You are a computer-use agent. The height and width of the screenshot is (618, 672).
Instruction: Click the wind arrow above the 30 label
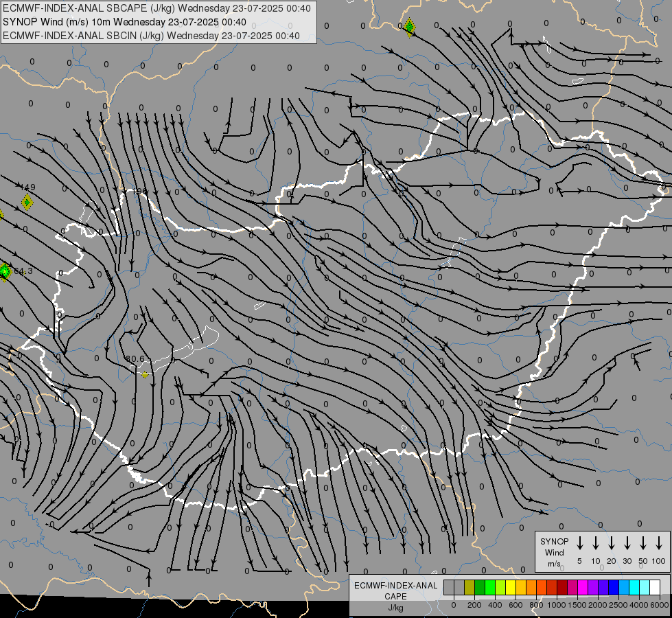click(x=627, y=543)
